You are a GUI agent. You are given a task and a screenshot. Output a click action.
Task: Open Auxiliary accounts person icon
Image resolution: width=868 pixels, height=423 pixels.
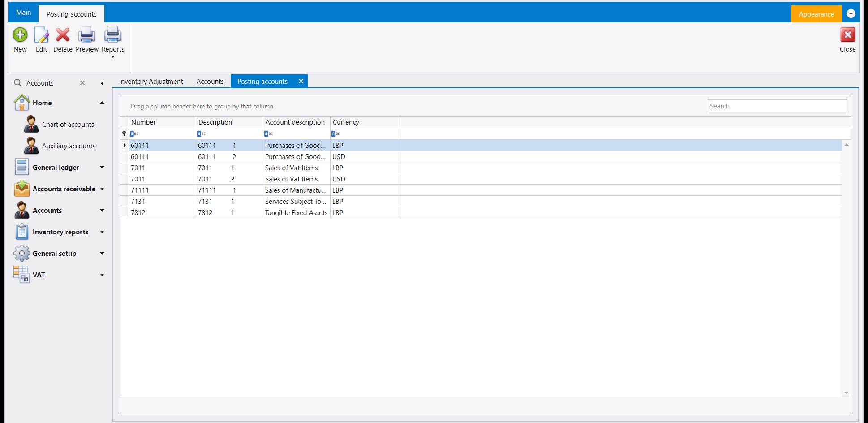click(x=31, y=146)
